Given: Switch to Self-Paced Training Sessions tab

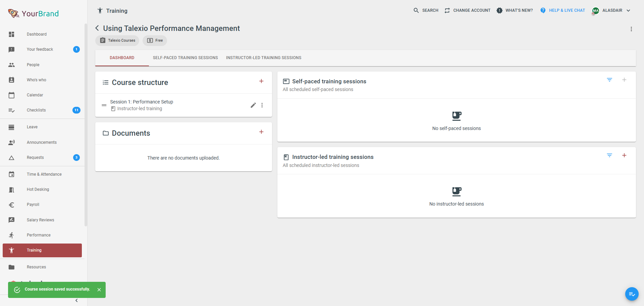Looking at the screenshot, I should click(x=185, y=58).
